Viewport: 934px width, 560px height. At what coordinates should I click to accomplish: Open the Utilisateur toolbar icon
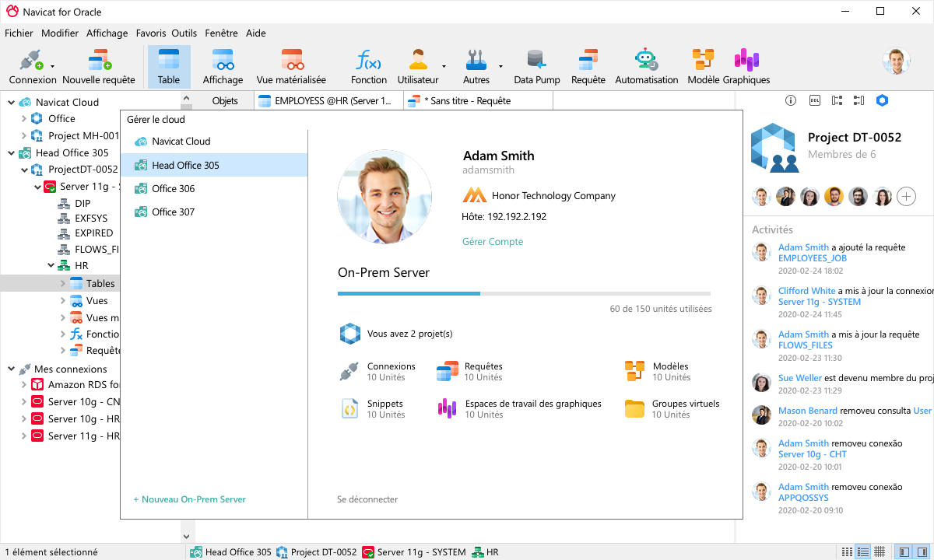tap(418, 67)
